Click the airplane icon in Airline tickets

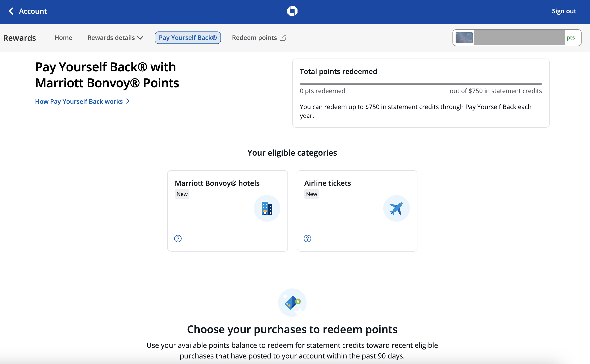click(x=396, y=208)
